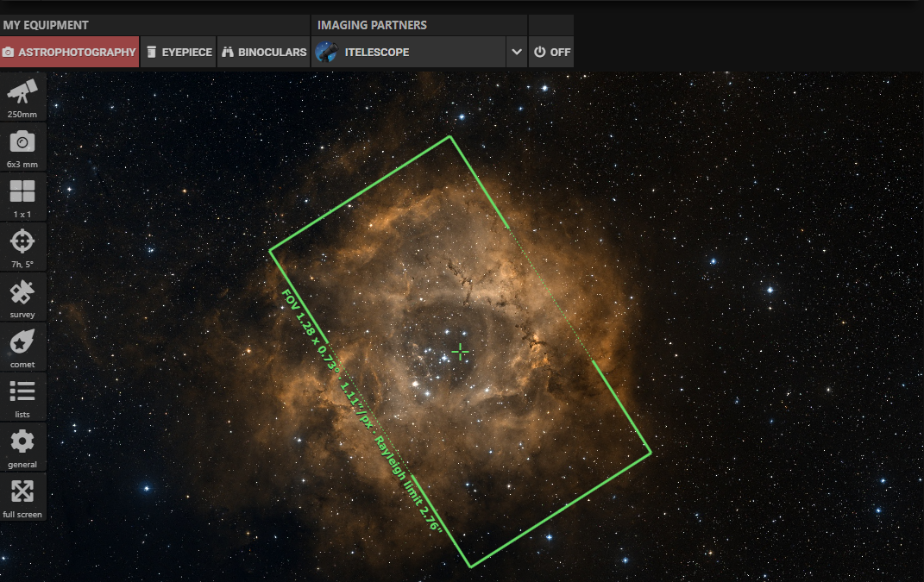Image resolution: width=924 pixels, height=582 pixels.
Task: Open the 7h, 5° target coordinates tool
Action: pos(22,247)
